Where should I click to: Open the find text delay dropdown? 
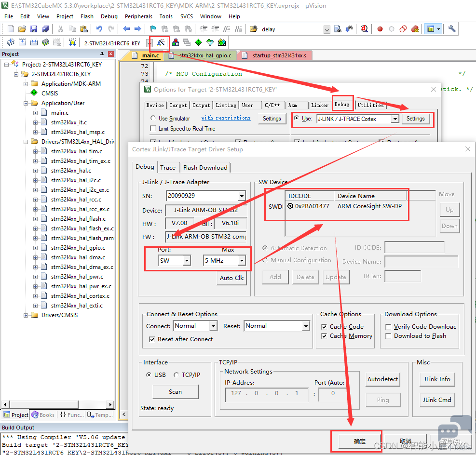coord(326,29)
